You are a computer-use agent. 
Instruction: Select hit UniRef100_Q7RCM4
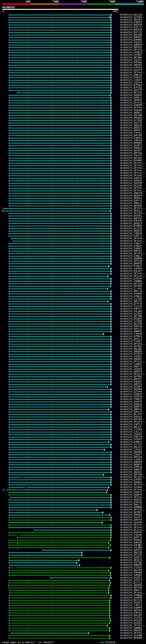(131, 278)
